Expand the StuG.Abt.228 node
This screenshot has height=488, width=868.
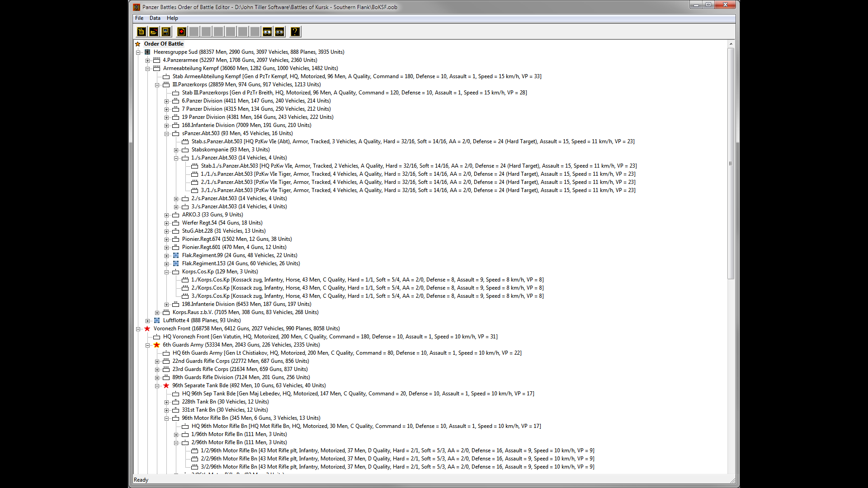click(x=167, y=231)
